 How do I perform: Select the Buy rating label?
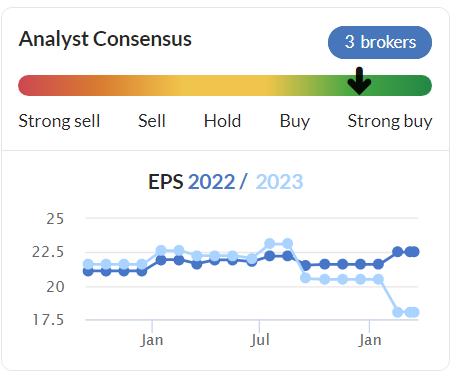tap(295, 121)
